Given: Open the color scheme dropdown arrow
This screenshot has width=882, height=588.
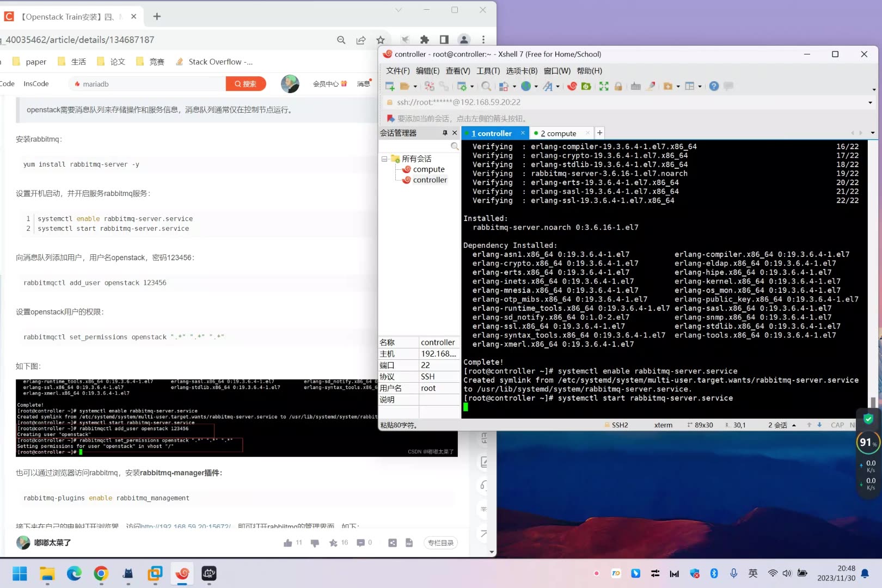Looking at the screenshot, I should pyautogui.click(x=514, y=86).
